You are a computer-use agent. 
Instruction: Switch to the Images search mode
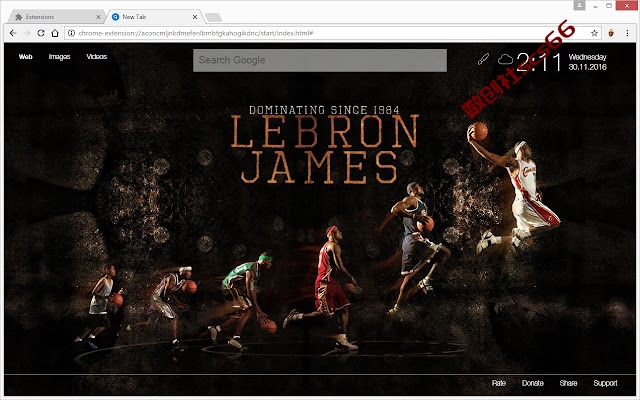click(60, 57)
